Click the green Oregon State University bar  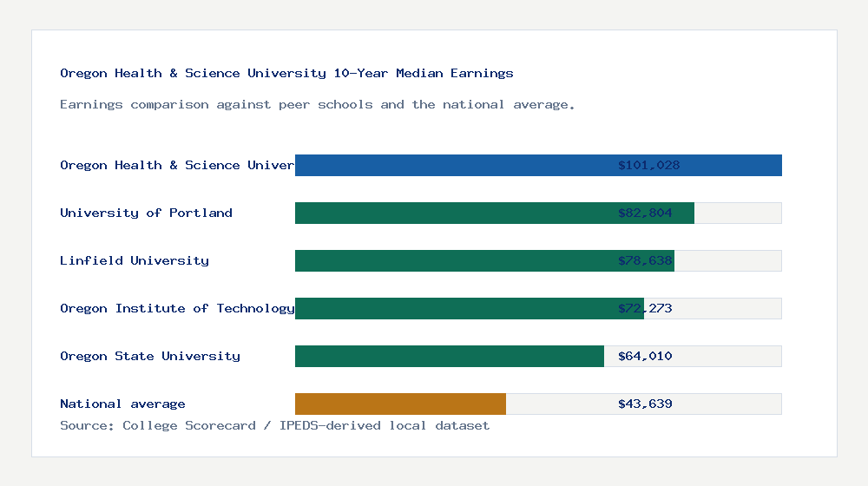pos(450,356)
